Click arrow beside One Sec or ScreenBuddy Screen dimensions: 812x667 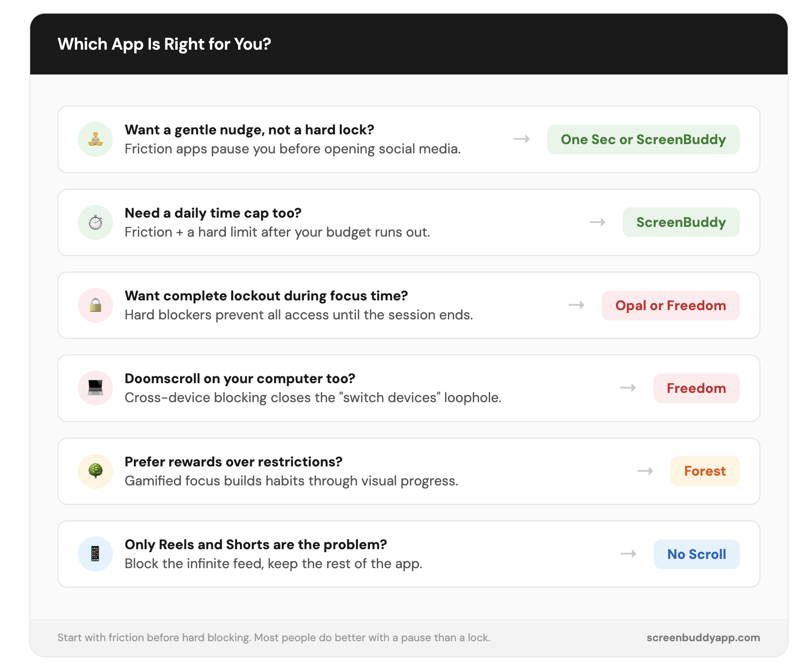click(522, 139)
